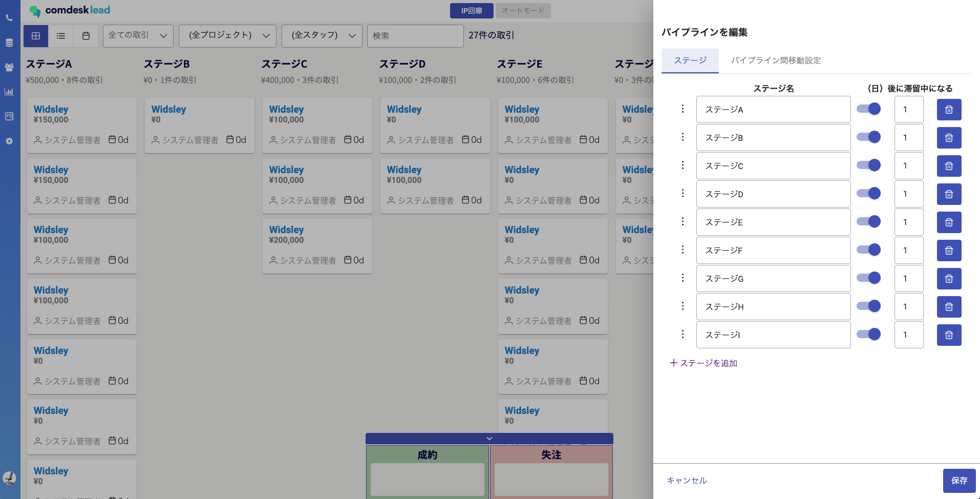
Task: Click the オートモード button
Action: [x=523, y=11]
